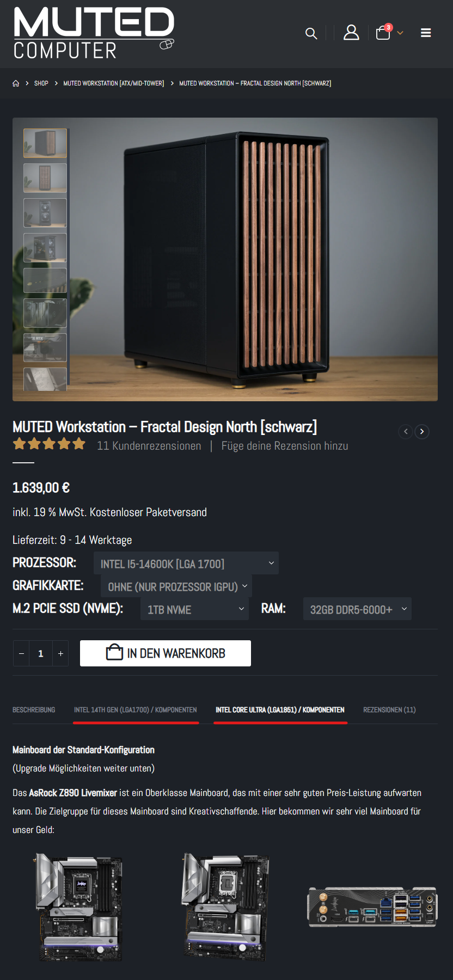This screenshot has height=980, width=453.
Task: Select the second product thumbnail image
Action: coord(45,178)
